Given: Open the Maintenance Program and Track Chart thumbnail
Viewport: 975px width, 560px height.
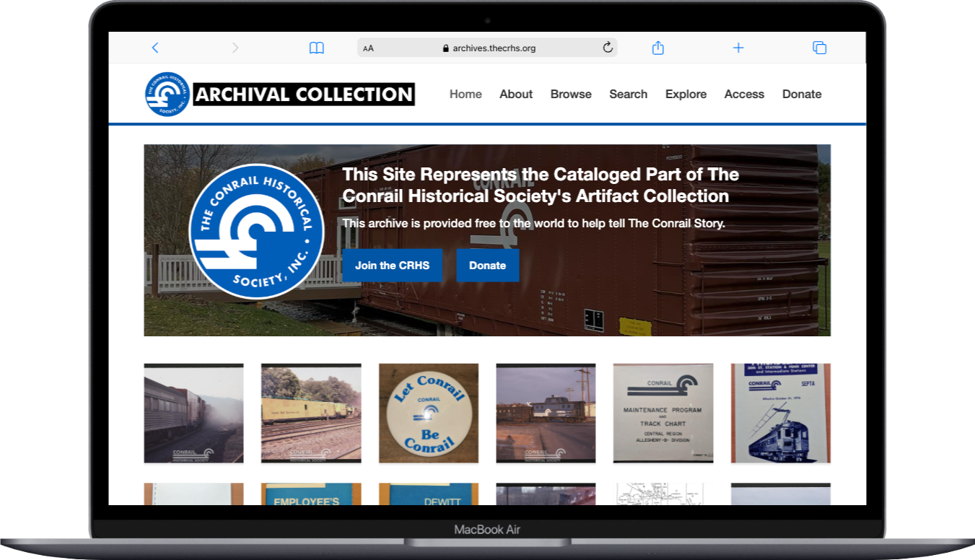Looking at the screenshot, I should [x=663, y=413].
